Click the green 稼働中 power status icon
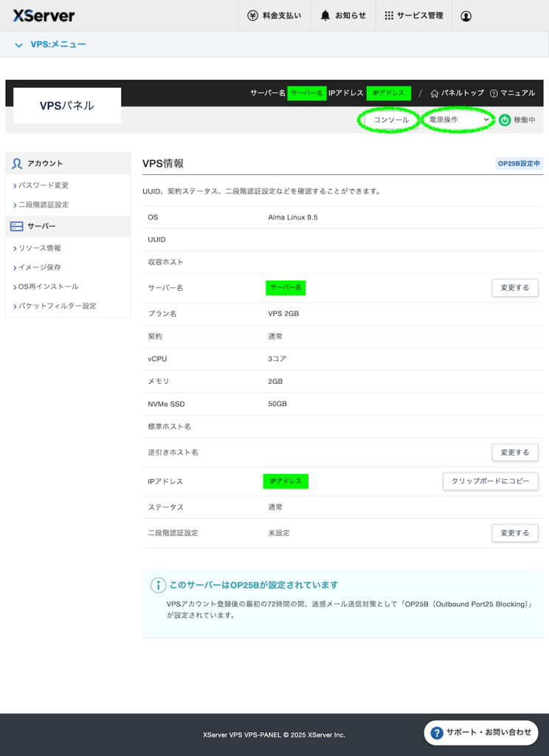This screenshot has width=549, height=756. point(505,120)
